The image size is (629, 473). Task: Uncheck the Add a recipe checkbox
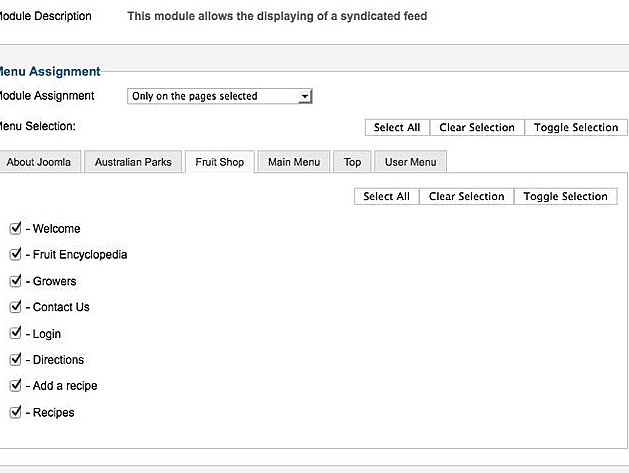[x=15, y=385]
